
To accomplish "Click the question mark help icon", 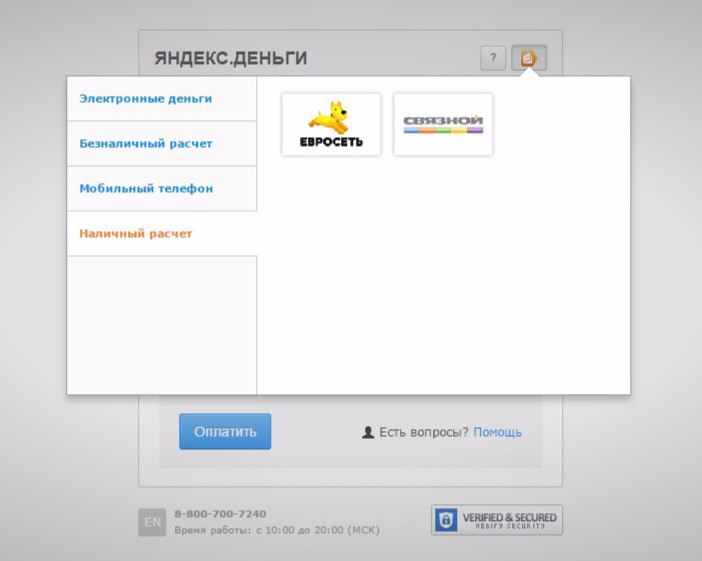I will pyautogui.click(x=493, y=58).
